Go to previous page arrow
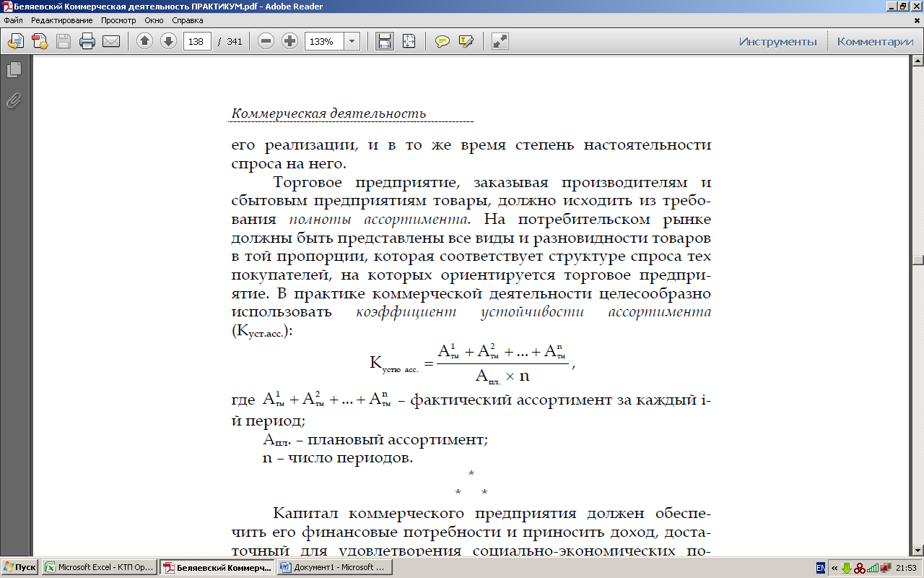This screenshot has width=924, height=578. click(145, 41)
